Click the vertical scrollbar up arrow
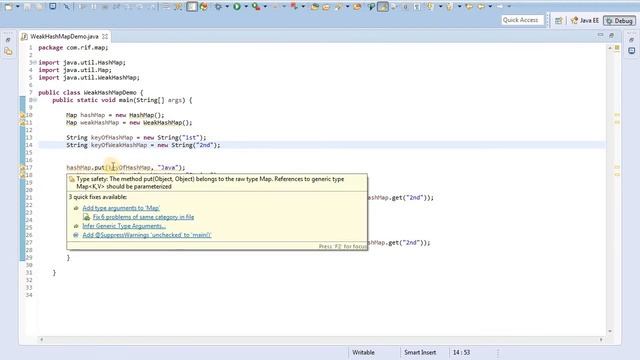640x360 pixels. pyautogui.click(x=610, y=48)
